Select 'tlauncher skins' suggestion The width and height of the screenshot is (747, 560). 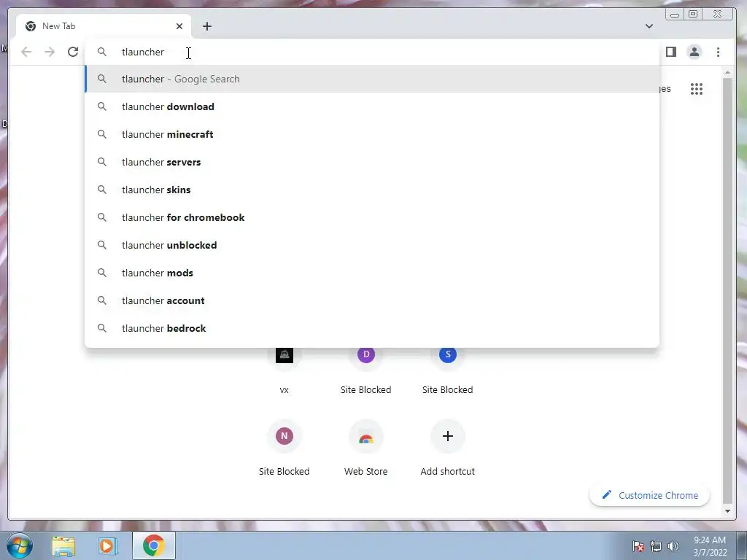(x=372, y=190)
